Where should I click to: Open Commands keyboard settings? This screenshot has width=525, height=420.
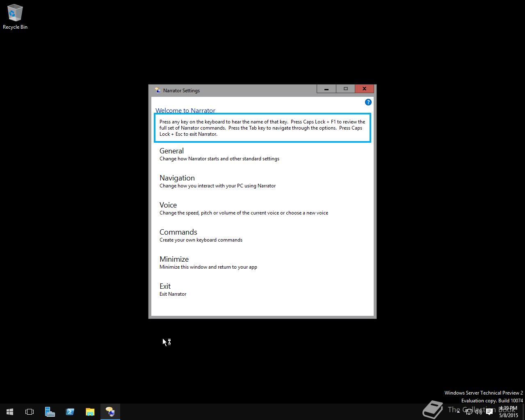tap(201, 235)
